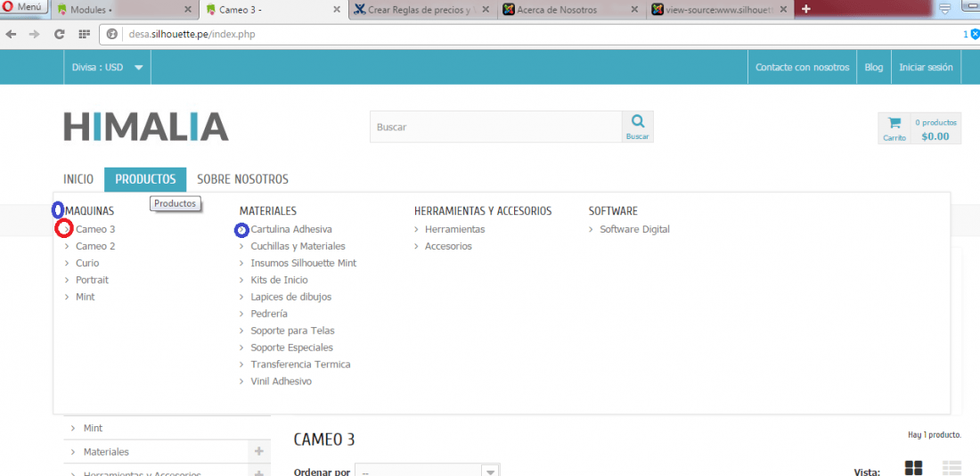Open Kits de Inicio category
The width and height of the screenshot is (980, 476).
pos(279,280)
